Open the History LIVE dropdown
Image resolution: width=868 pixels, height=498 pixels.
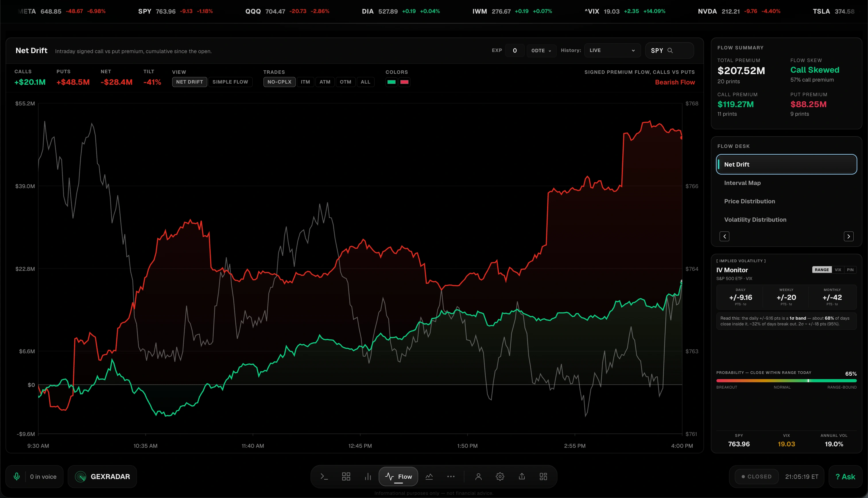pos(612,50)
